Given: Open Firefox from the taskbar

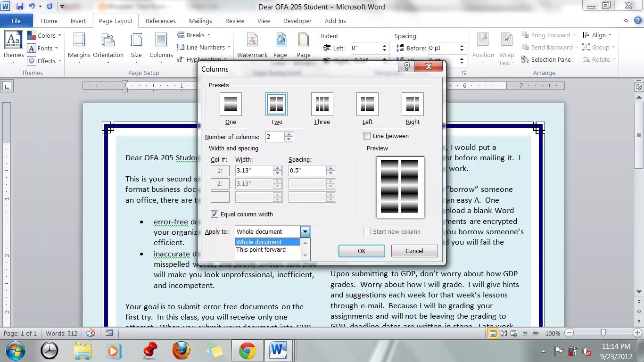Looking at the screenshot, I should coord(181,351).
